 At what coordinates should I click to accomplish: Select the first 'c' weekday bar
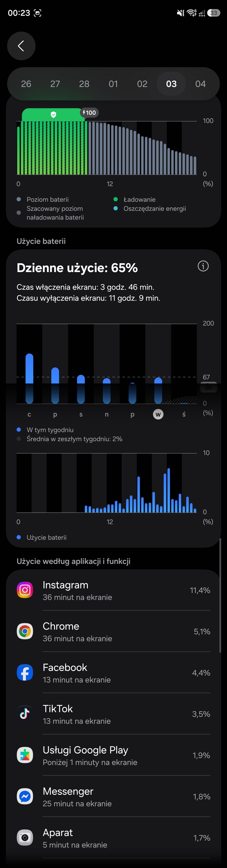[29, 378]
